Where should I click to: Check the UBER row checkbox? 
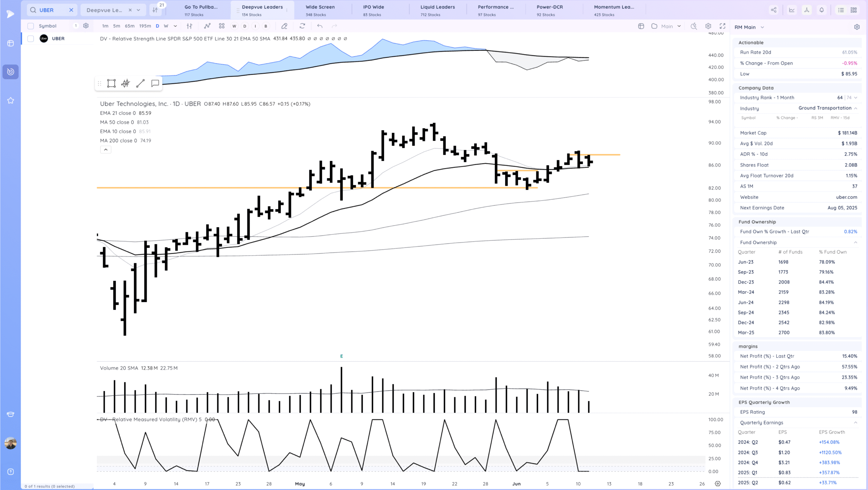point(31,39)
